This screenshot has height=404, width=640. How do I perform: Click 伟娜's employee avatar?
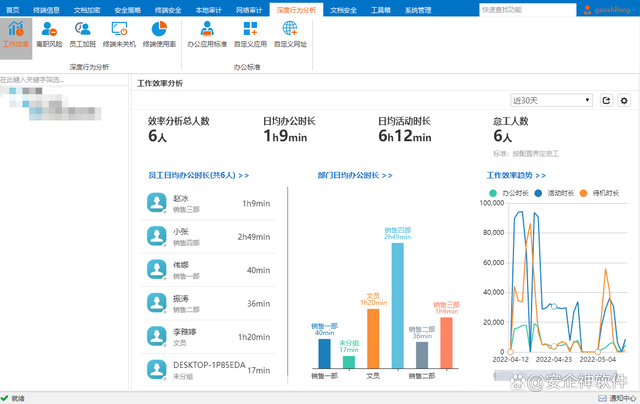click(x=157, y=270)
